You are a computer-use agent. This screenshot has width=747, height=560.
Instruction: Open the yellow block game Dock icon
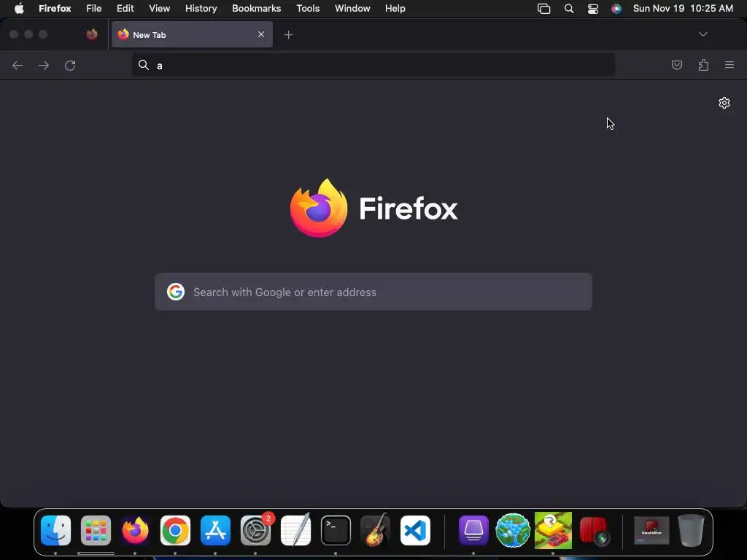click(553, 531)
